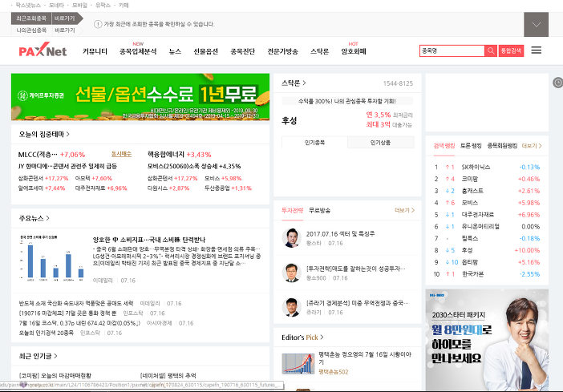Image resolution: width=563 pixels, height=392 pixels.
Task: Click 더보기 beside the 무료방송 tab
Action: 404,210
